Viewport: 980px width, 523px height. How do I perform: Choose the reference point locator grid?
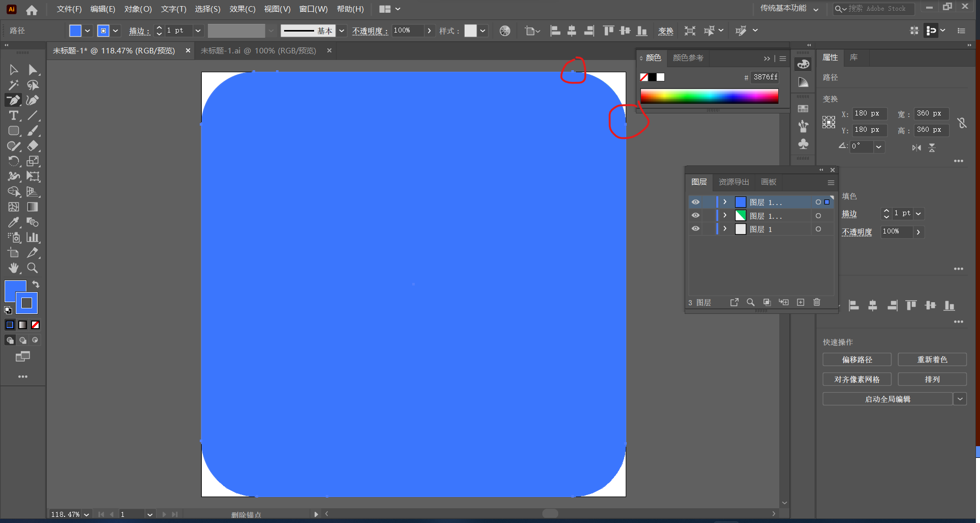[x=829, y=122]
